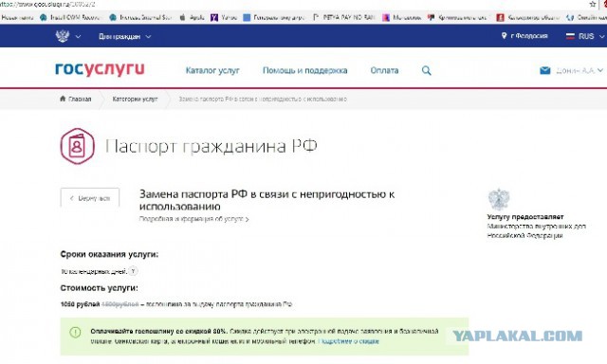The image size is (607, 364).
Task: Click 'Замена паспорта РФ в связи с непригодностью' title
Action: (267, 200)
